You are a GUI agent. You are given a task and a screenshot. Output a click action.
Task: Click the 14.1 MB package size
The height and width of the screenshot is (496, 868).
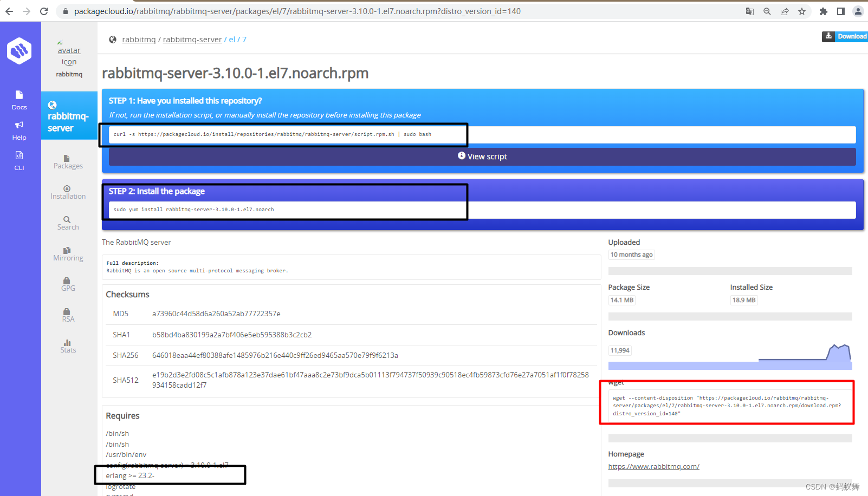(622, 300)
